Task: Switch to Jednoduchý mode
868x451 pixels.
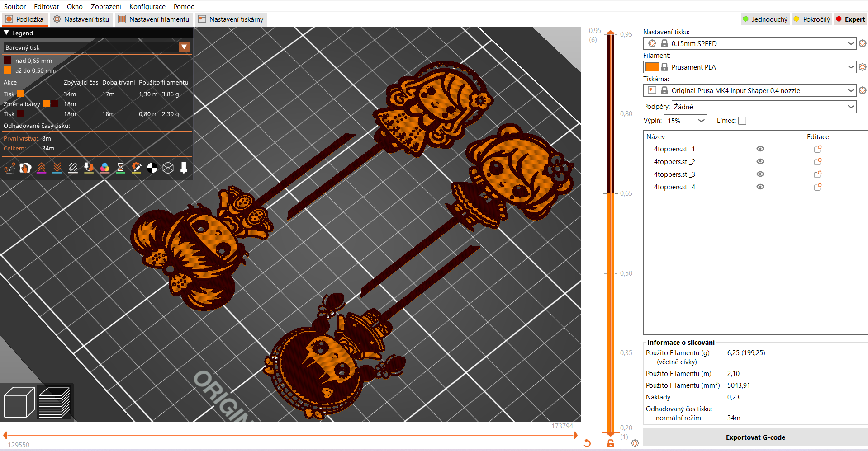Action: tap(765, 19)
